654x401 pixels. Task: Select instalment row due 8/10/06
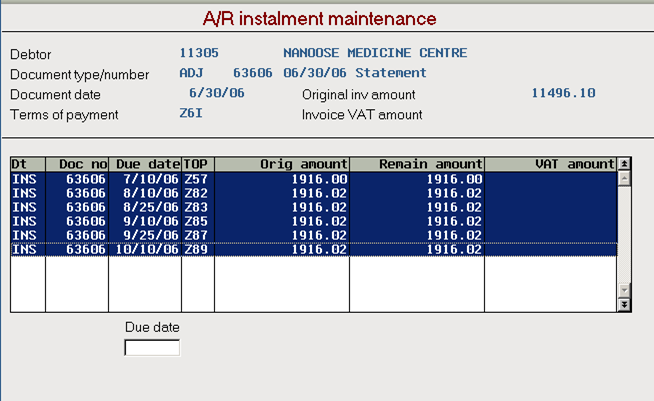point(314,193)
